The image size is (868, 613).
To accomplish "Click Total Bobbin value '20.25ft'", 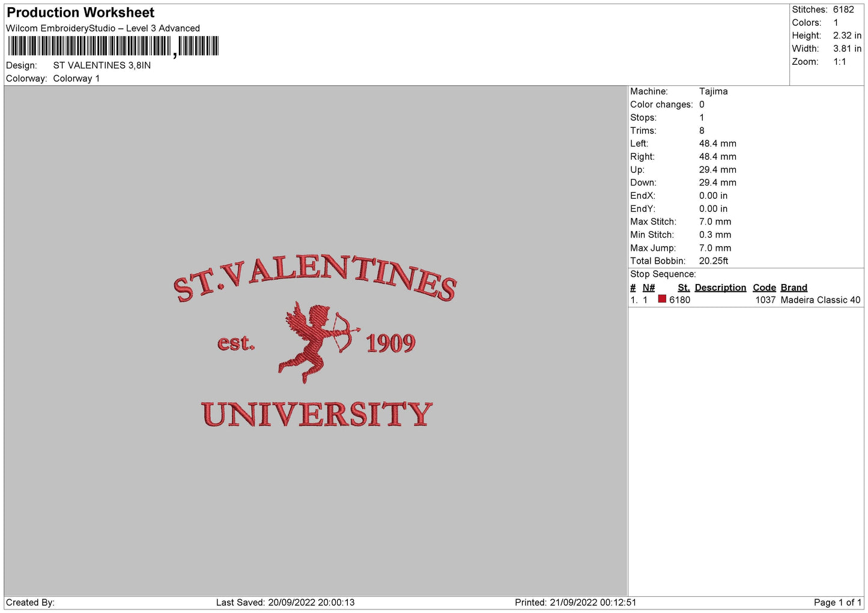I will point(714,261).
